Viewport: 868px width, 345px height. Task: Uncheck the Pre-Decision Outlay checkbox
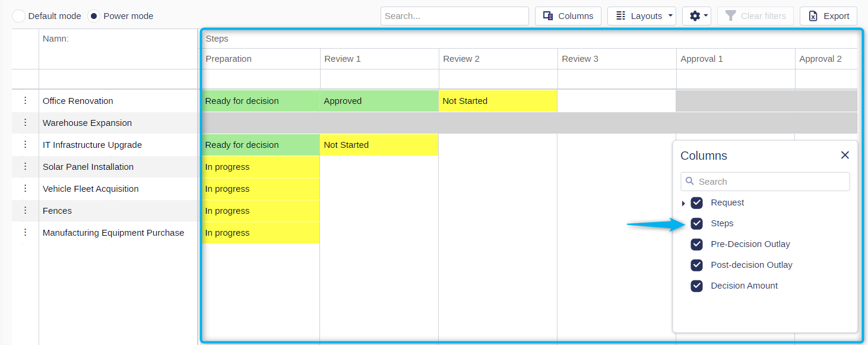pos(697,244)
